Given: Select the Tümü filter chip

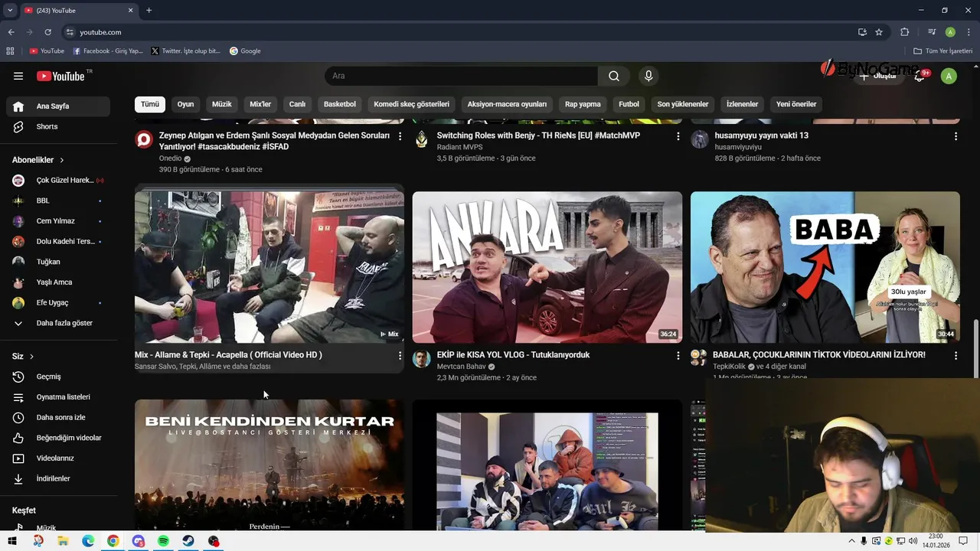Looking at the screenshot, I should (150, 104).
